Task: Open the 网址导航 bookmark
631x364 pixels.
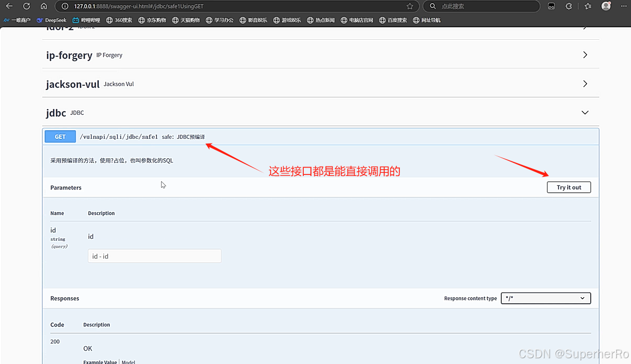Action: pos(427,20)
